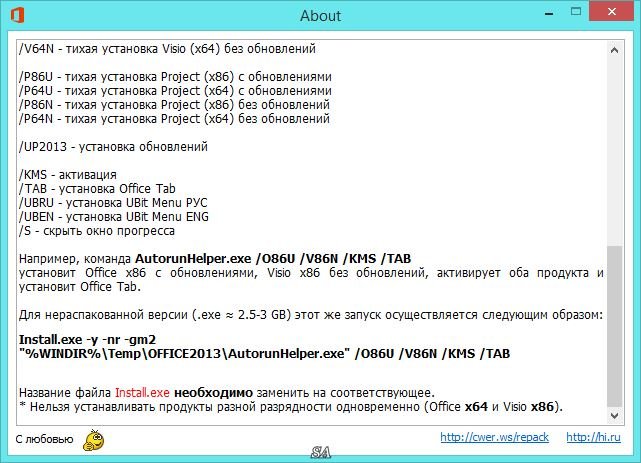641x463 pixels.
Task: Click the line starting with * Нельзя устанавливать
Action: 291,407
